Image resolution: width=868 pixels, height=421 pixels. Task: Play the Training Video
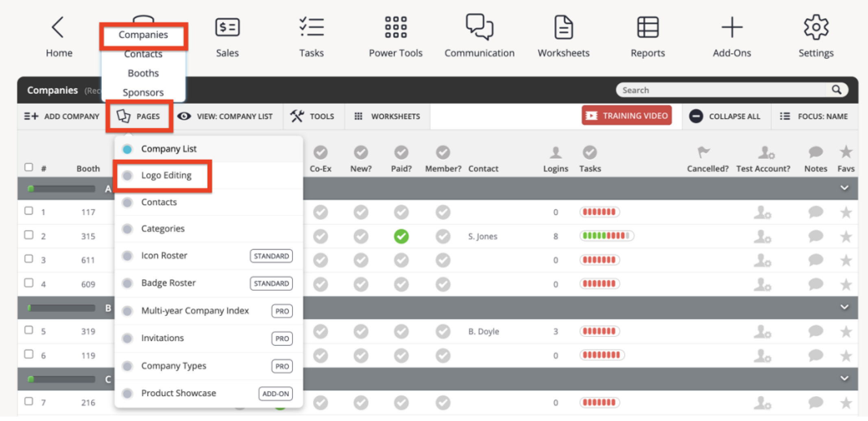[627, 115]
